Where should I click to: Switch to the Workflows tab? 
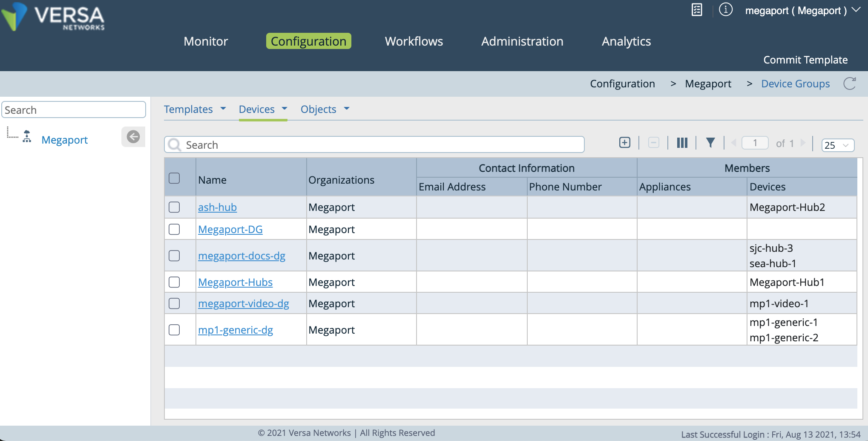[x=414, y=41]
